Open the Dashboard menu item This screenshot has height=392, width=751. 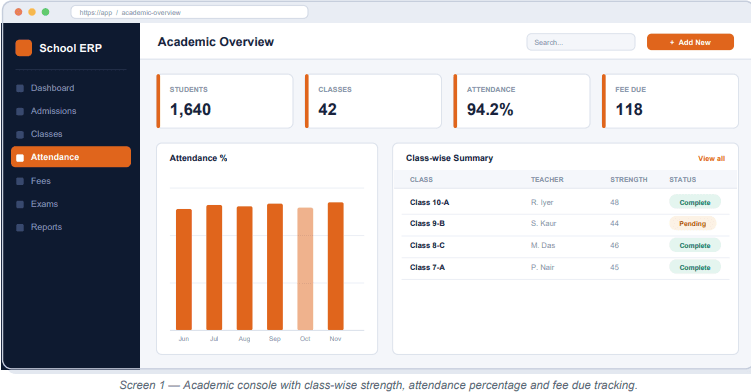point(71,88)
